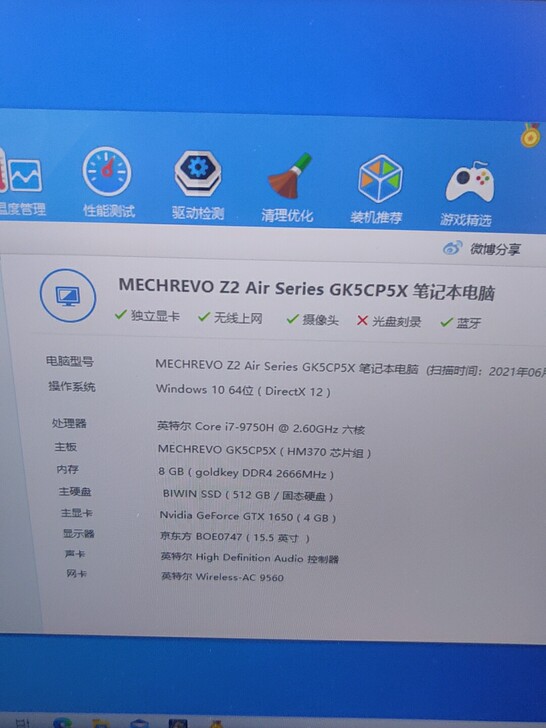The height and width of the screenshot is (728, 546).
Task: Select the 内存 label
Action: 67,469
